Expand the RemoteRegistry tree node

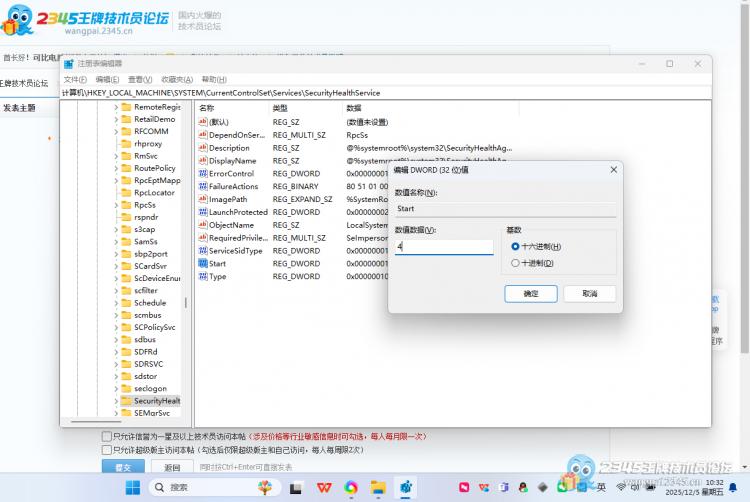pos(116,107)
